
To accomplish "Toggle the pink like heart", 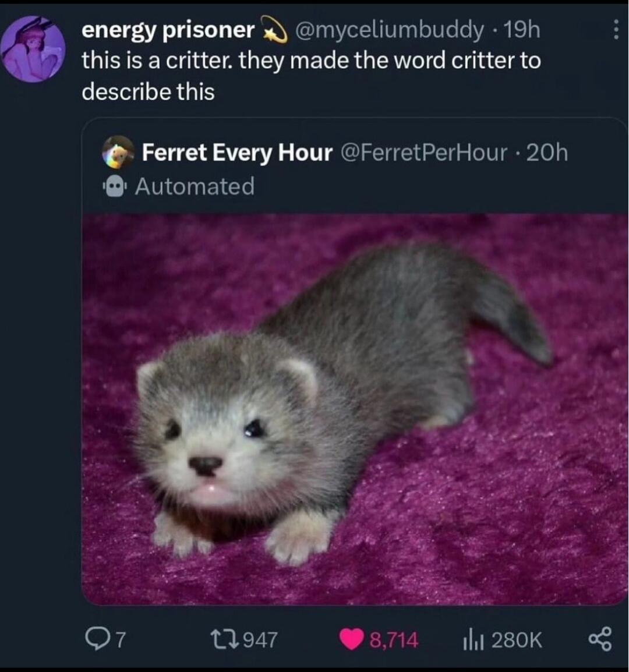I will click(x=351, y=640).
